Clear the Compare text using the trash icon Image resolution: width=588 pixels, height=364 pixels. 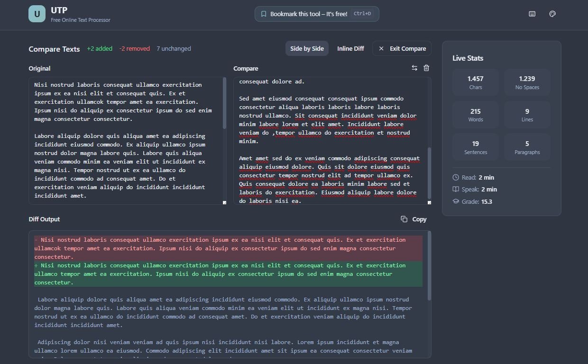[426, 68]
